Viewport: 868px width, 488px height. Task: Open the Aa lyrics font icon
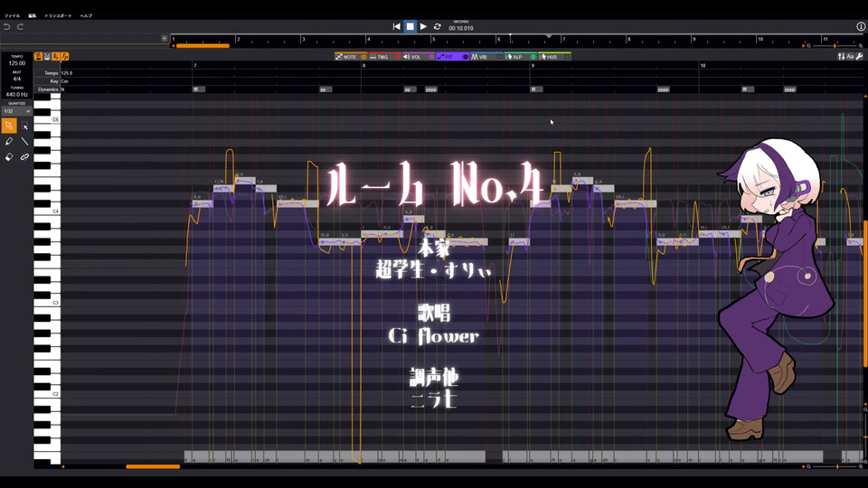click(x=850, y=56)
